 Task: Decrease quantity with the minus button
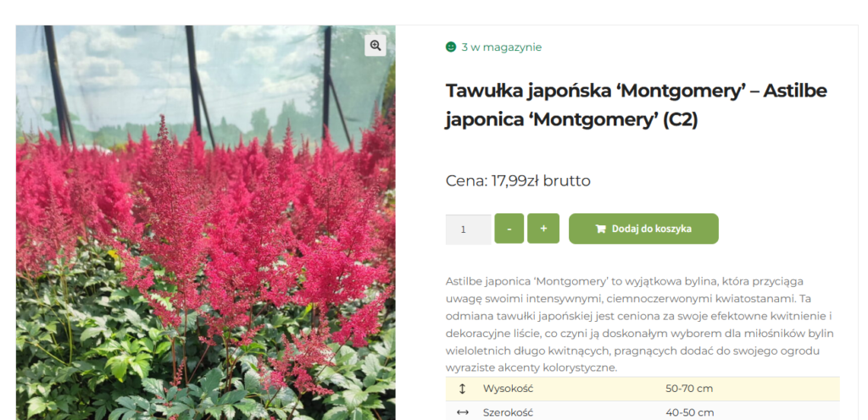[x=509, y=229]
